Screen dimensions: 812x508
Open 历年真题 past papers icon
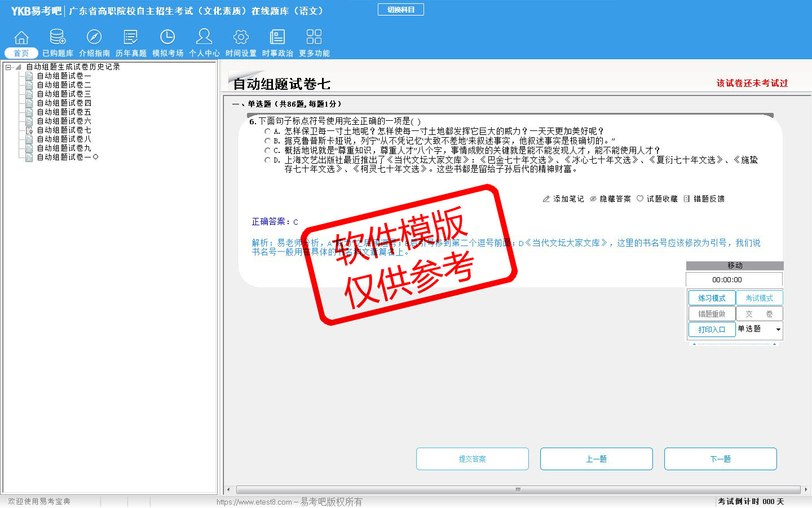[131, 38]
